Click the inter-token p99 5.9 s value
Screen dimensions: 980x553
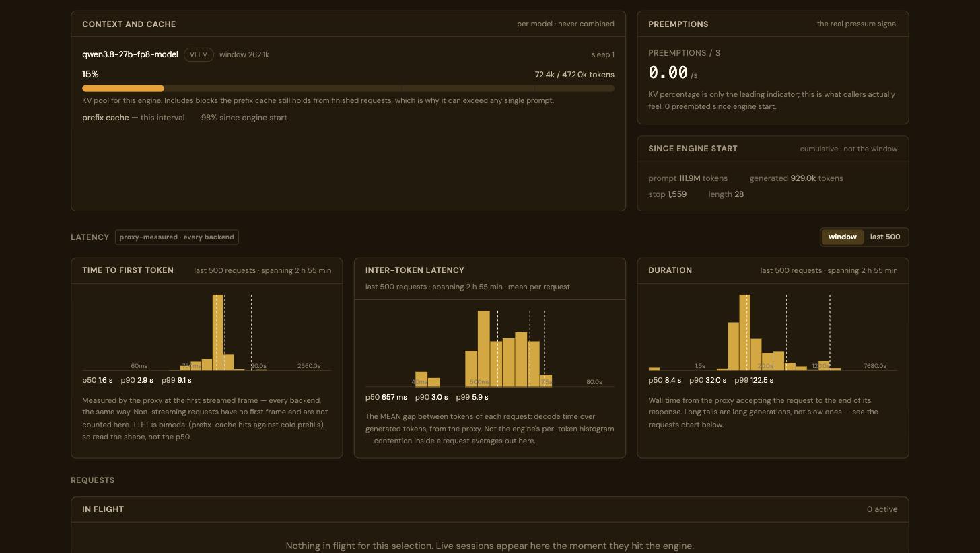pyautogui.click(x=472, y=397)
